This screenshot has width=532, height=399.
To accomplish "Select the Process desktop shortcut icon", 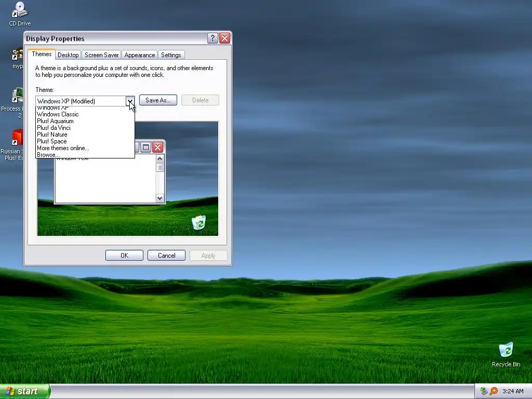I will (17, 96).
